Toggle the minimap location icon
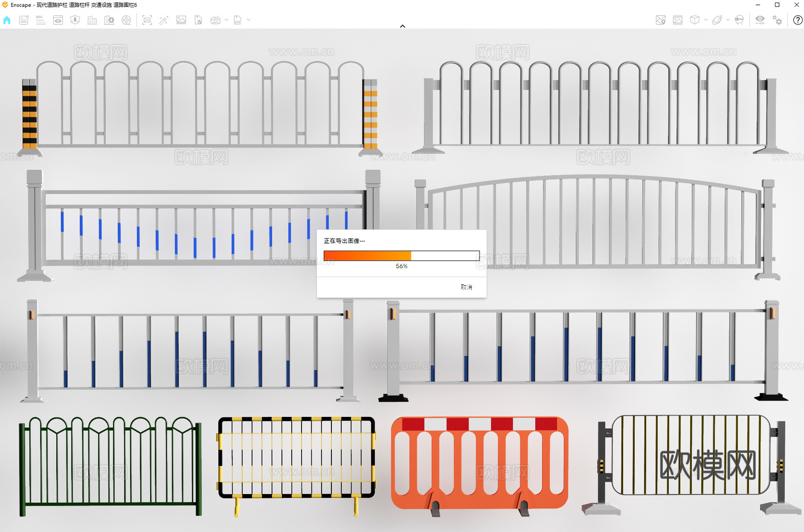This screenshot has height=532, width=804. pos(661,20)
